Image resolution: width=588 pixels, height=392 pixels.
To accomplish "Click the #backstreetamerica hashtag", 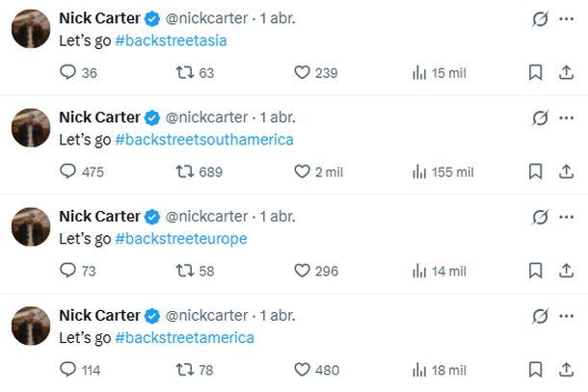I will [x=184, y=337].
